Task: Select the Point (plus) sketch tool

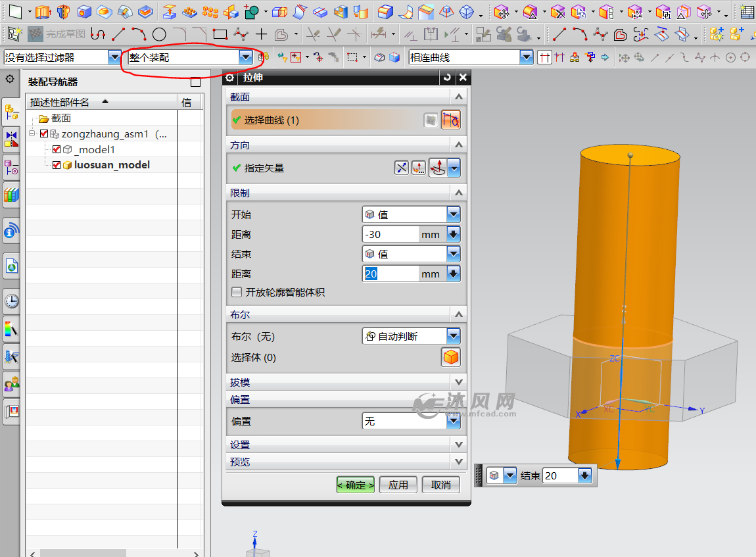Action: point(261,34)
